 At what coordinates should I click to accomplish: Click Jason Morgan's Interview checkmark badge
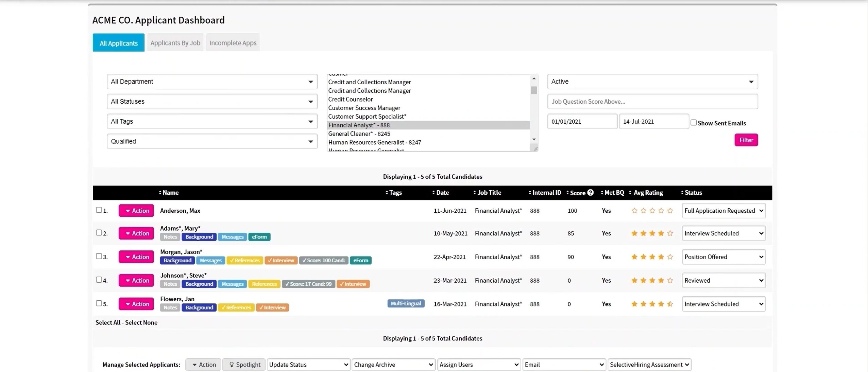281,261
